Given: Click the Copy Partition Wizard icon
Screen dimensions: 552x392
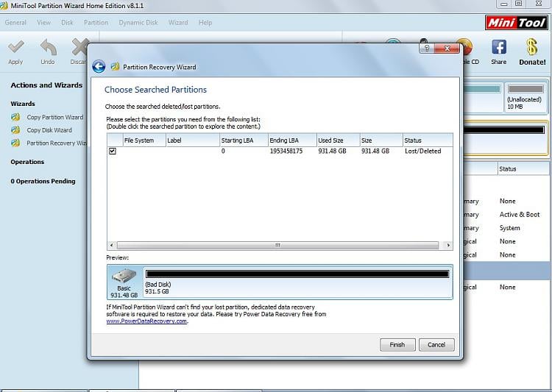Looking at the screenshot, I should pos(15,117).
